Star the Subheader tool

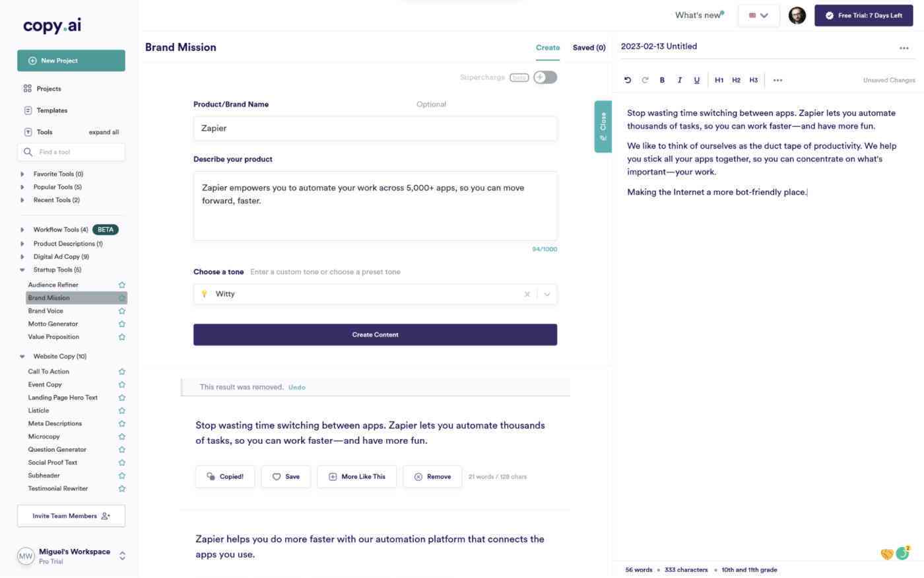point(121,476)
